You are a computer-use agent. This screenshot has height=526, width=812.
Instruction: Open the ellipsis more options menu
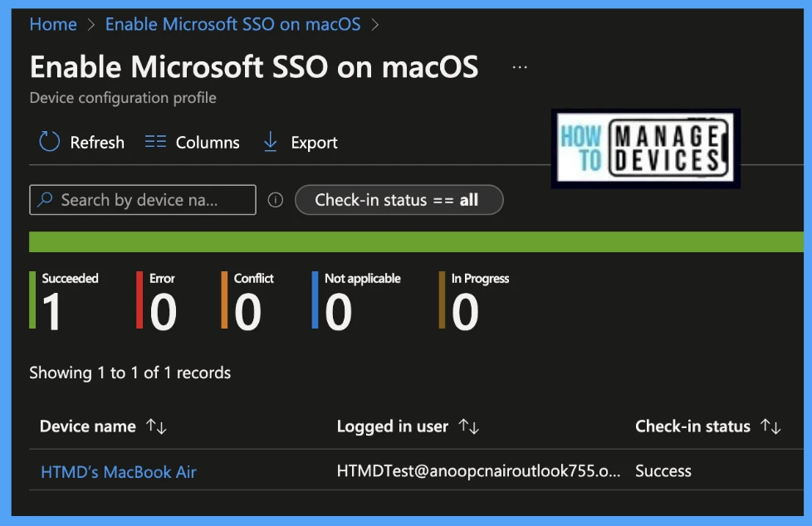[x=520, y=67]
